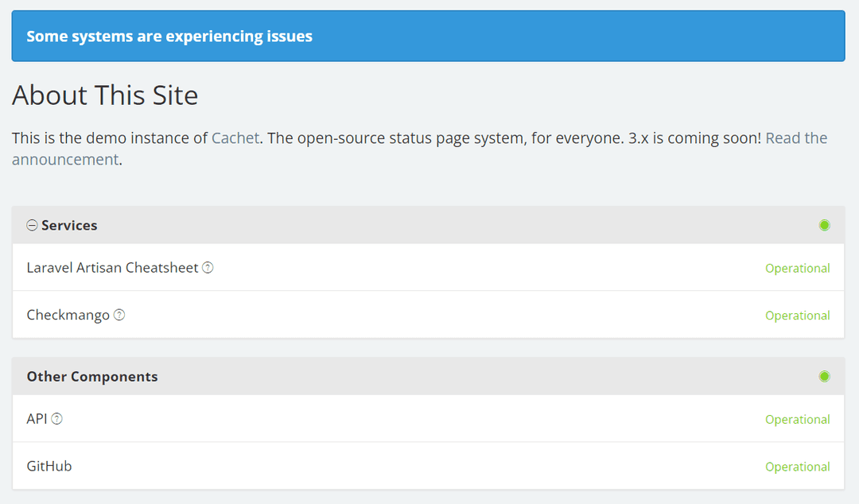Click the help icon beside Laravel Artisan Cheatsheet

(208, 267)
